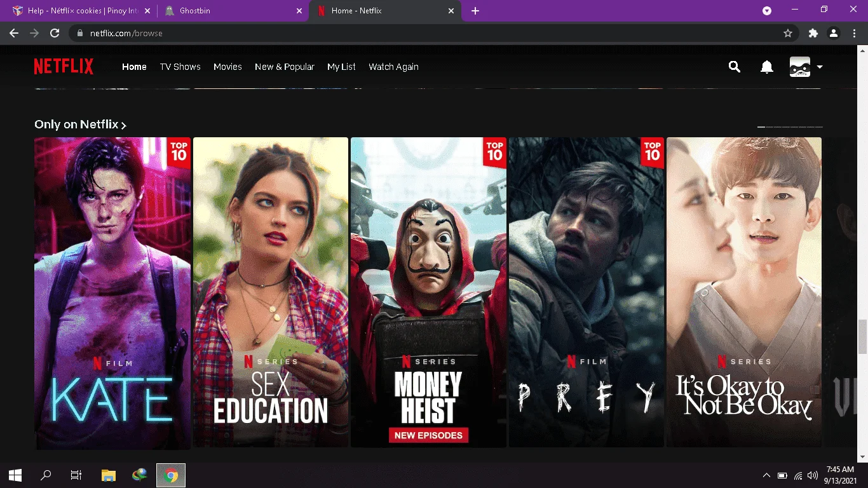
Task: Click the site lock icon
Action: (80, 33)
